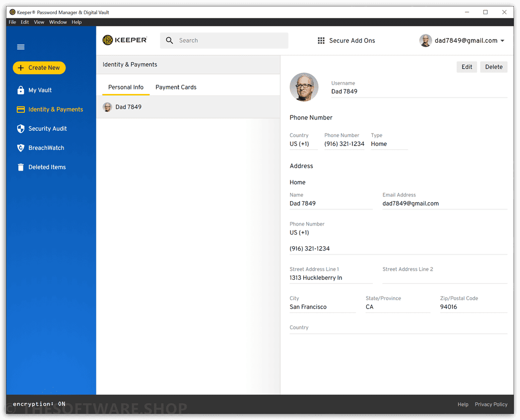
Task: Click the search magnifier icon
Action: pyautogui.click(x=170, y=41)
